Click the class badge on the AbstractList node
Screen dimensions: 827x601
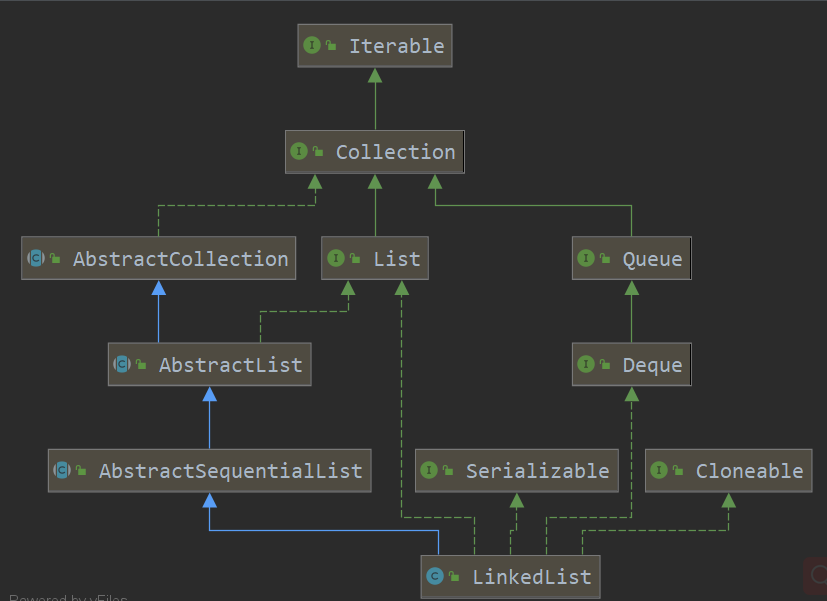[x=123, y=364]
